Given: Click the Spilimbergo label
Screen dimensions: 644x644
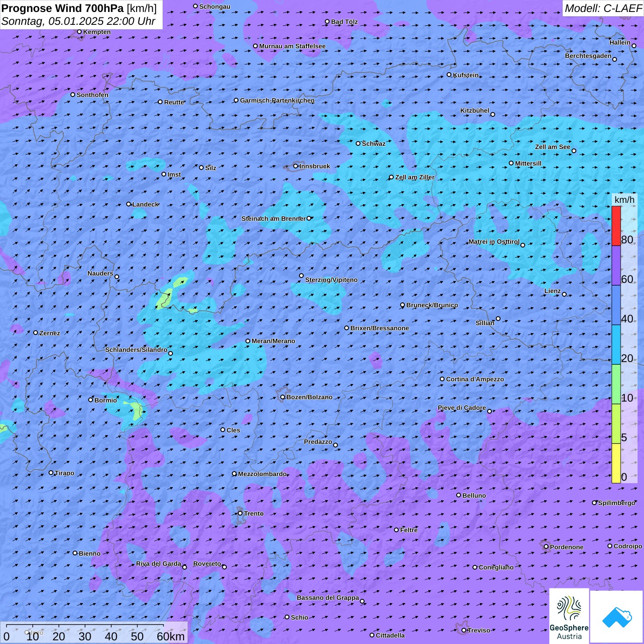Looking at the screenshot, I should pyautogui.click(x=616, y=503).
